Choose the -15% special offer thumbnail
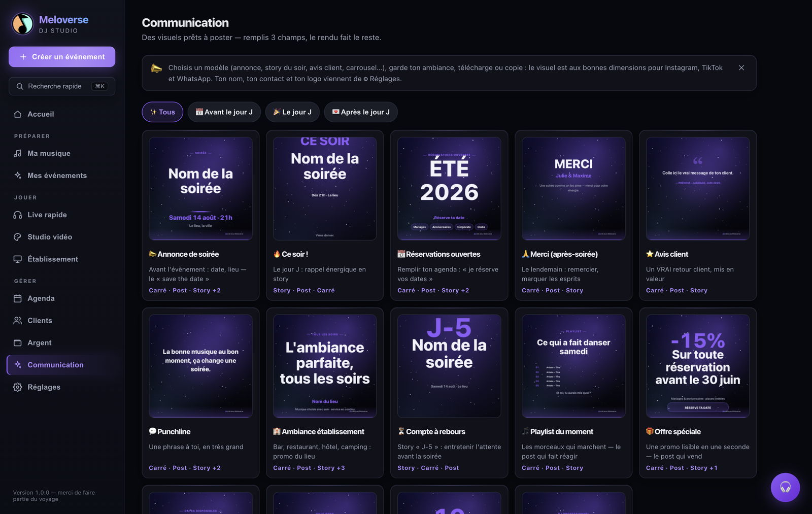 pyautogui.click(x=698, y=366)
